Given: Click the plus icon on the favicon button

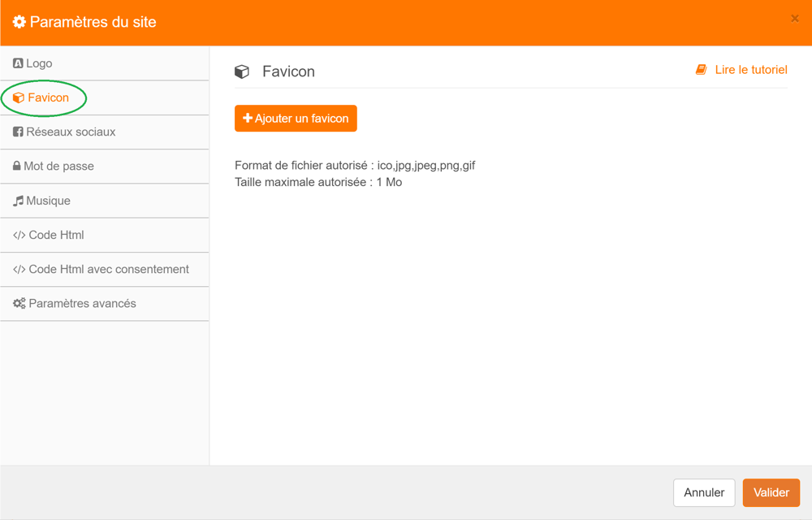Looking at the screenshot, I should pos(248,119).
